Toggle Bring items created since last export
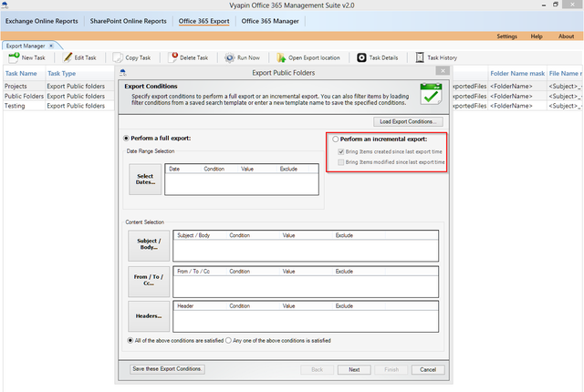The image size is (584, 392). click(340, 151)
